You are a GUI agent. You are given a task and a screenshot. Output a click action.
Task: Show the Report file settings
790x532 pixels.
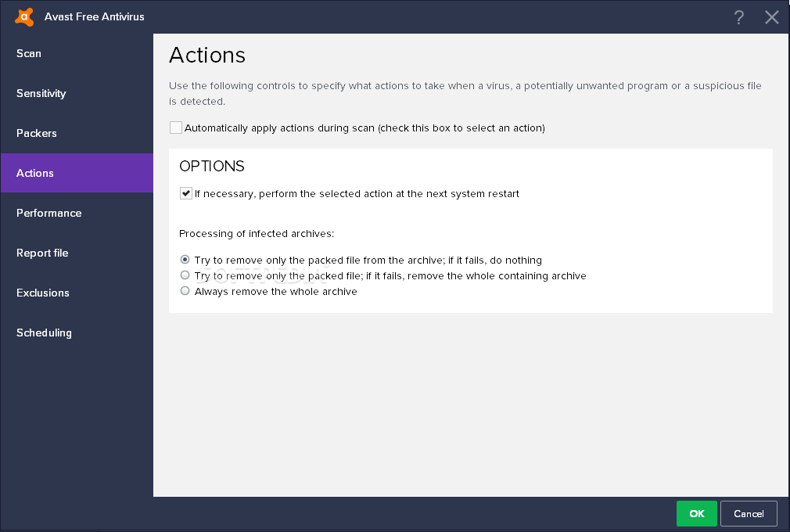(42, 253)
